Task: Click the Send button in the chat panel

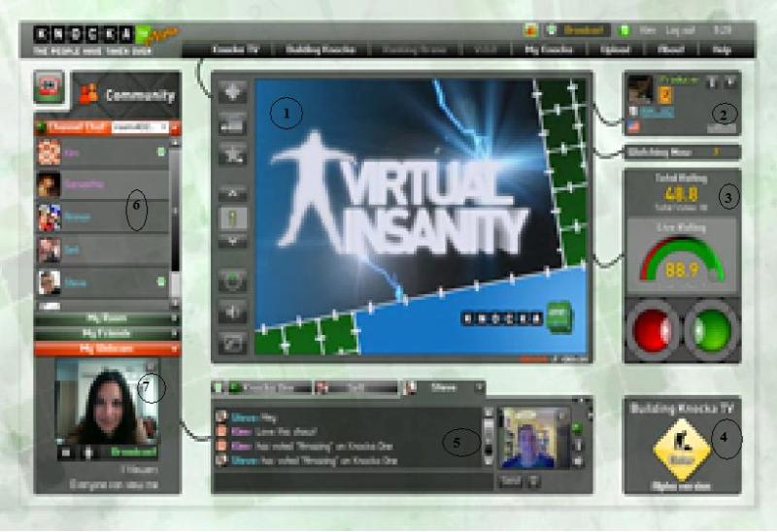Action: (x=510, y=481)
